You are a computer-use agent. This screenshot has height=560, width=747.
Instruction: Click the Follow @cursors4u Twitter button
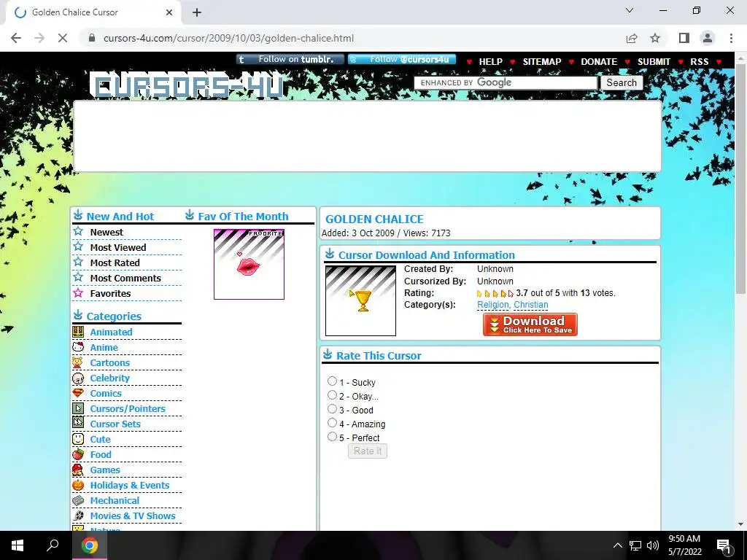(x=402, y=60)
